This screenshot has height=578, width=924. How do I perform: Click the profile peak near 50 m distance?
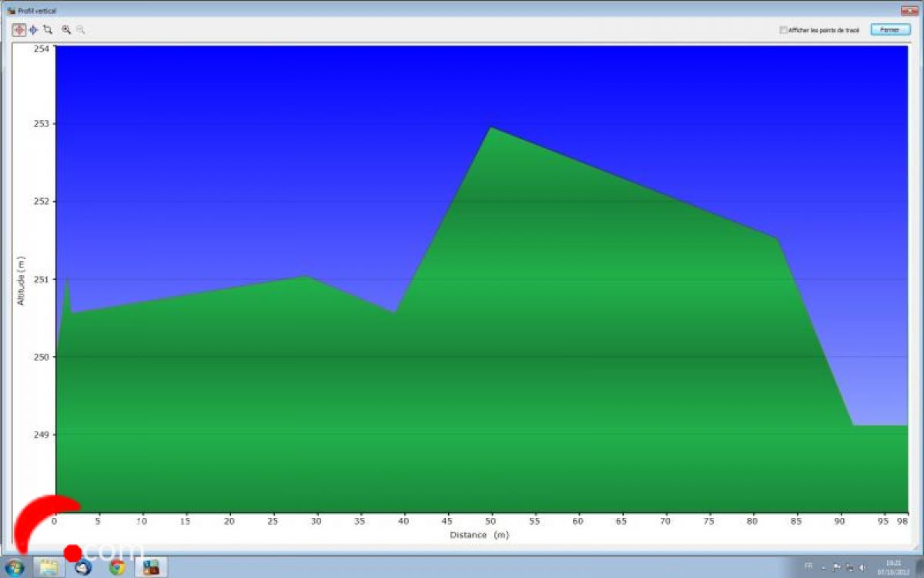click(490, 128)
